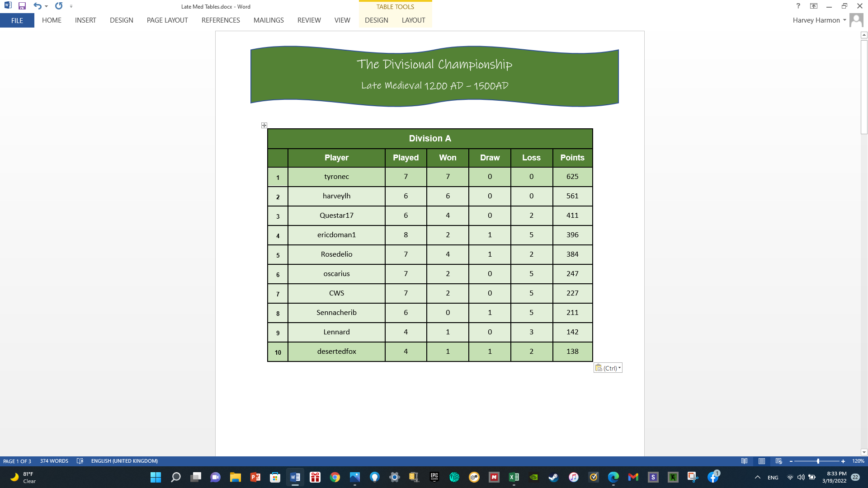Open PowerPoint from the taskbar
This screenshot has width=868, height=488.
pyautogui.click(x=255, y=477)
